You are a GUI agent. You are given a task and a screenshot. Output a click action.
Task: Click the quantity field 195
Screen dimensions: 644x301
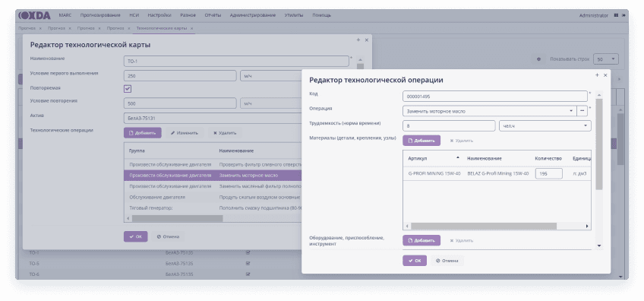(x=549, y=173)
